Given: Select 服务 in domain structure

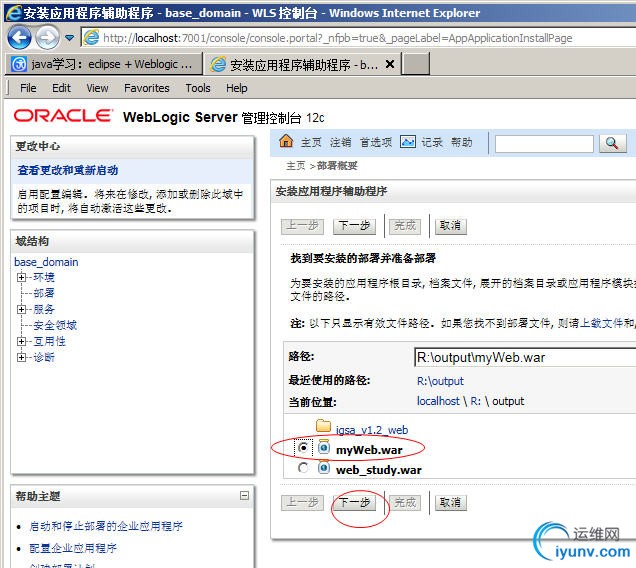Looking at the screenshot, I should coord(44,310).
